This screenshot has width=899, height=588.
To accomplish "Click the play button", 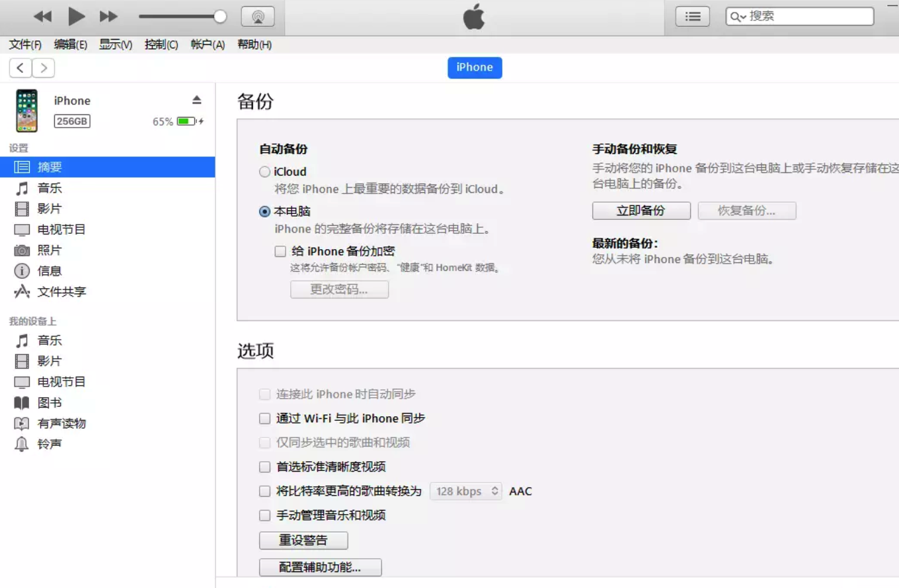I will pos(77,17).
